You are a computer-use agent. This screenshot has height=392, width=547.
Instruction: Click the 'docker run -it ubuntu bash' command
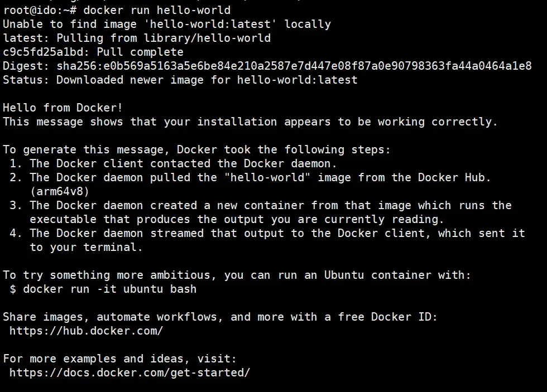(x=109, y=289)
